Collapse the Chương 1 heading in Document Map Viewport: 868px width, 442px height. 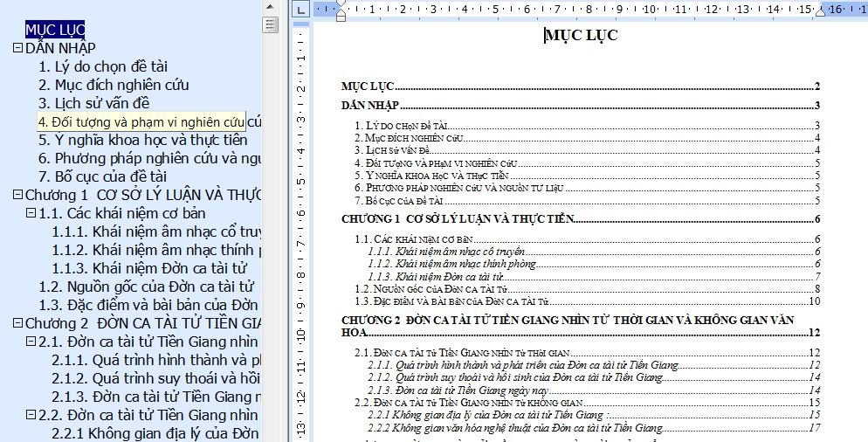(17, 194)
